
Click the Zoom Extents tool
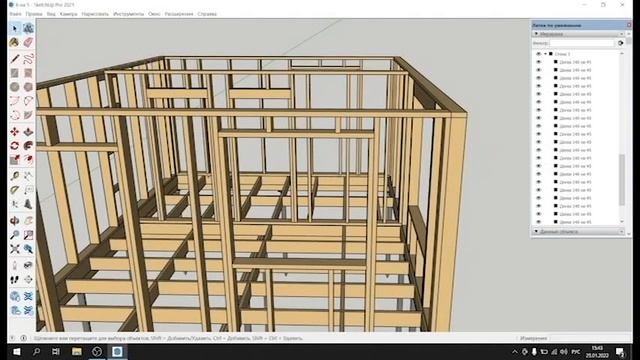tap(15, 249)
